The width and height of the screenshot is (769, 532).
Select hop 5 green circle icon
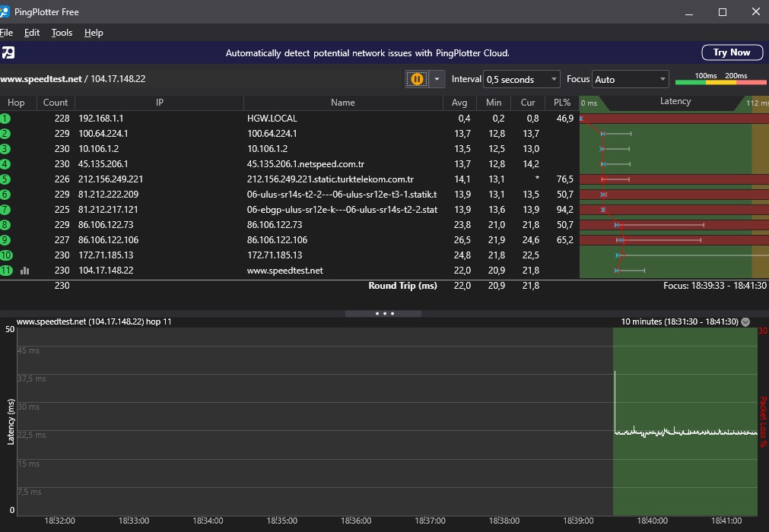tap(5, 179)
